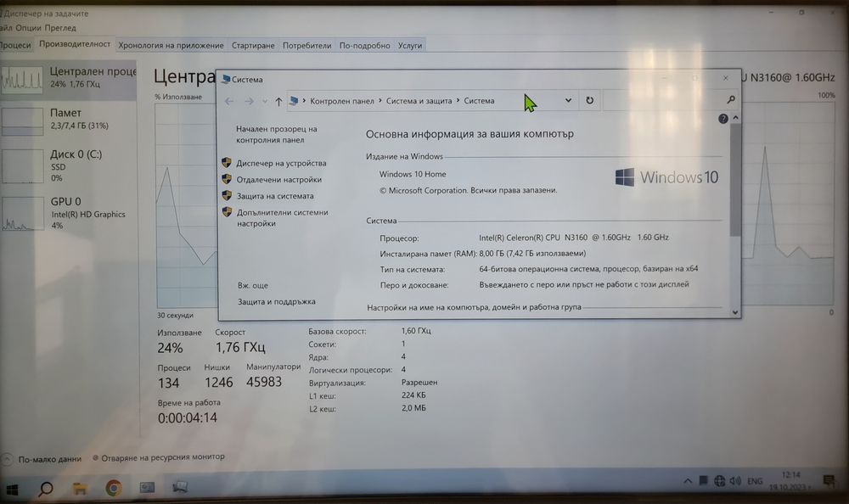
Task: Open Начален прозорец на контролния панел
Action: click(276, 134)
